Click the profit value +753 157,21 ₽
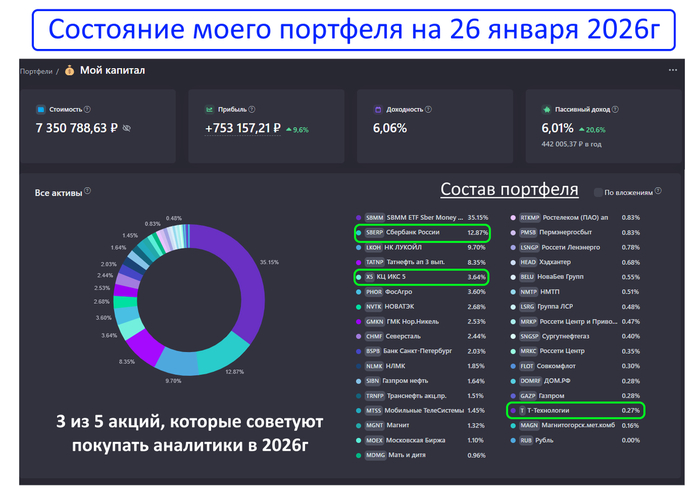The height and width of the screenshot is (499, 700). tap(243, 129)
